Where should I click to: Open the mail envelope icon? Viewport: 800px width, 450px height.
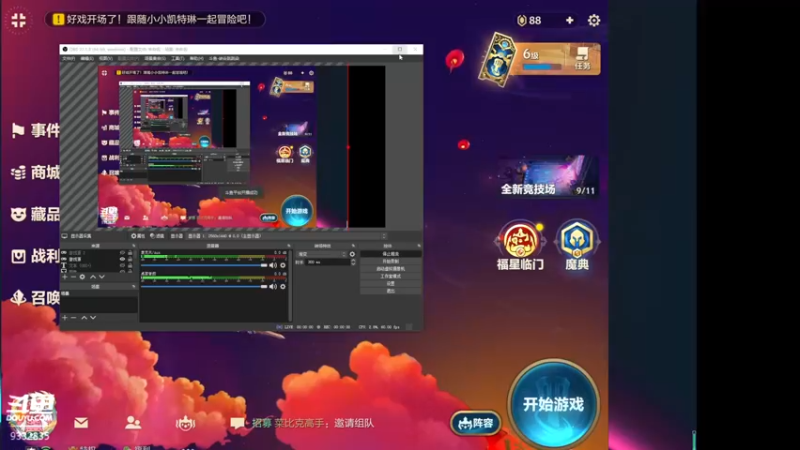coord(81,422)
